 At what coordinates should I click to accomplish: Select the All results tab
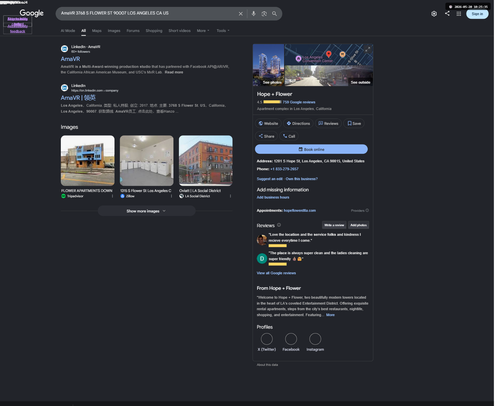[83, 31]
